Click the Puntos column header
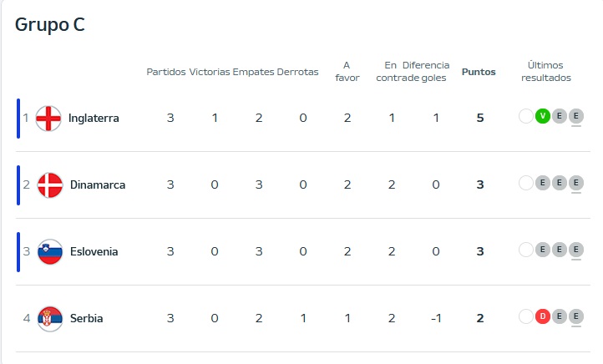Viewport: 603px width, 364px height. [479, 72]
